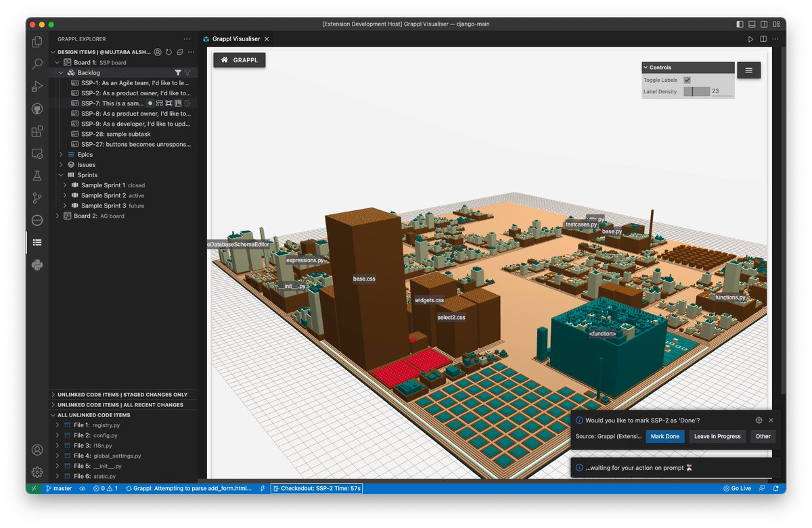The image size is (812, 528).
Task: Toggle bottom panel visibility
Action: pyautogui.click(x=752, y=24)
